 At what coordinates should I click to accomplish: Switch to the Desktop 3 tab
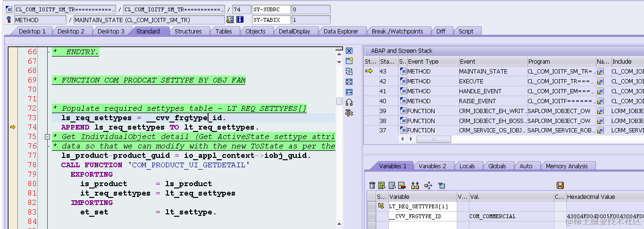pos(111,32)
